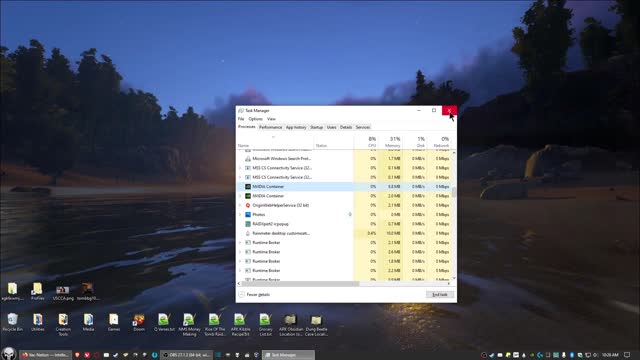Click the horizontal scrollbar in Task Manager
The image size is (640, 360).
click(300, 284)
